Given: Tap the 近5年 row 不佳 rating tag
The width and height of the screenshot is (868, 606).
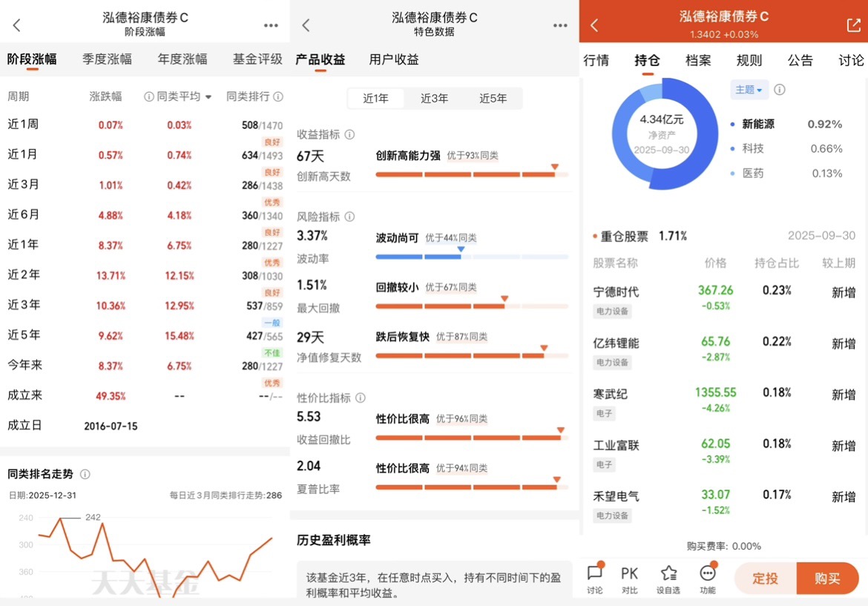Looking at the screenshot, I should tap(272, 352).
